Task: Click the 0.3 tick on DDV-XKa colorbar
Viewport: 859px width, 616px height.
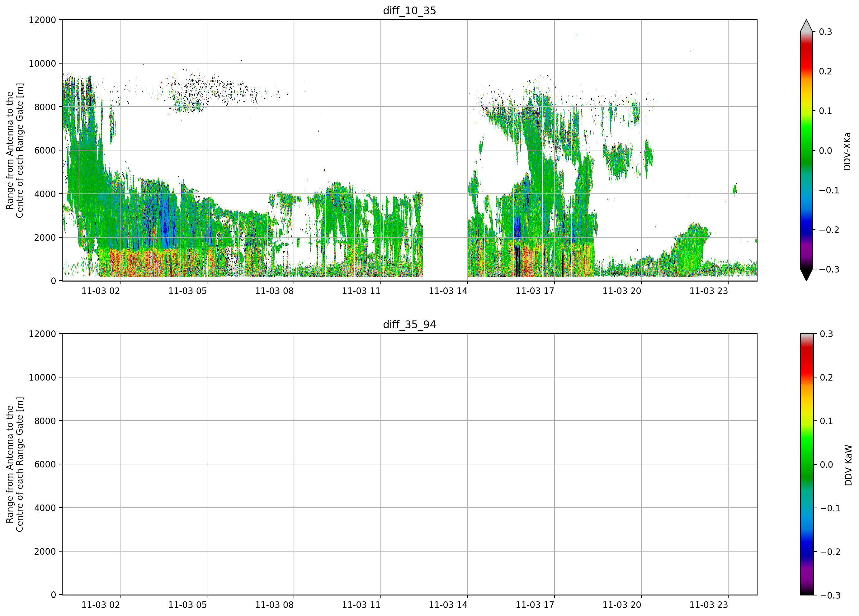Action: [x=825, y=32]
